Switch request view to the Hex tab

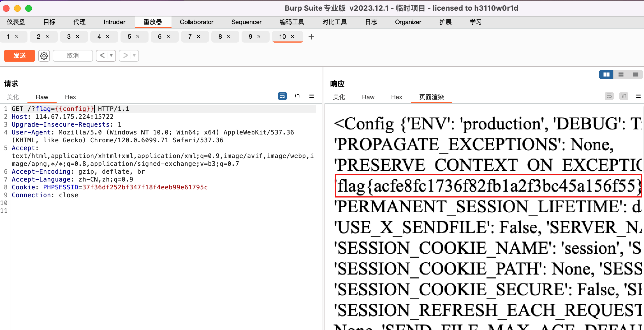(70, 97)
